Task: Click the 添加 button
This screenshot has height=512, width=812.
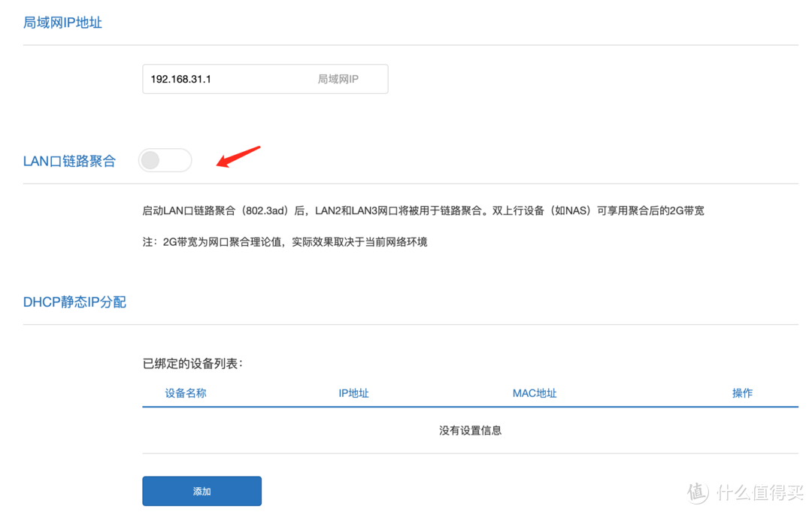Action: [x=201, y=490]
